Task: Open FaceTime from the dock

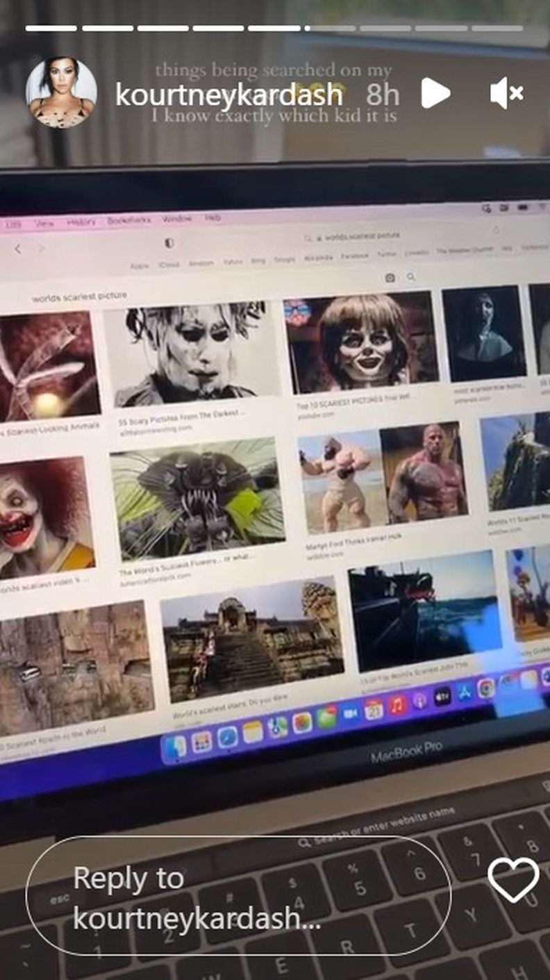Action: (x=351, y=713)
